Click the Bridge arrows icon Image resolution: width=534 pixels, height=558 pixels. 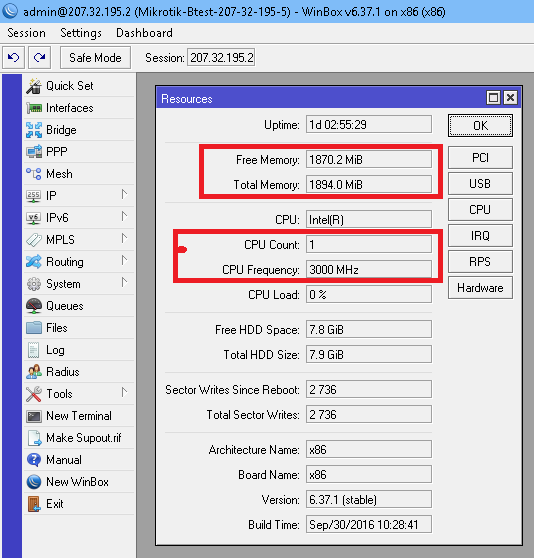34,130
